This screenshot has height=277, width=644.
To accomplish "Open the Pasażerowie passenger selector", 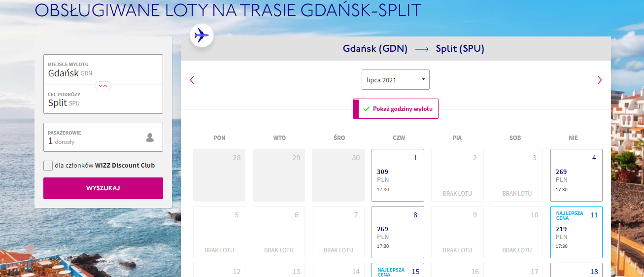I will (x=103, y=138).
